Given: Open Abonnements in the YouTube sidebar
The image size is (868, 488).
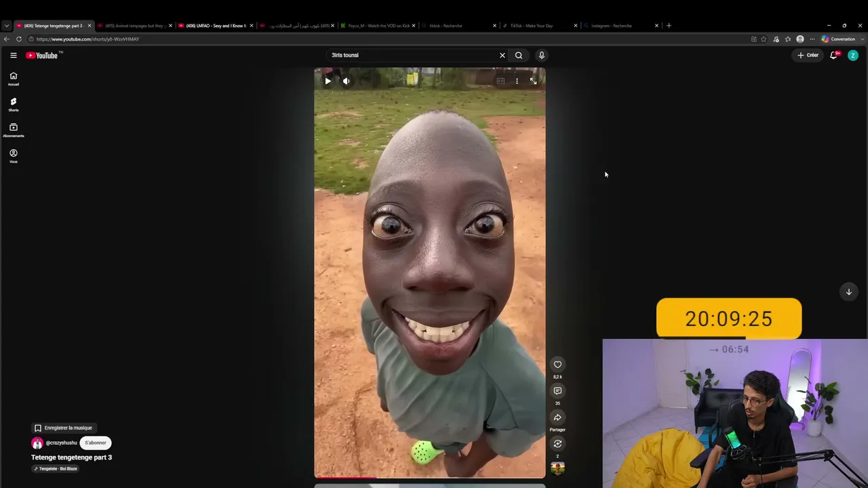Looking at the screenshot, I should click(x=14, y=130).
